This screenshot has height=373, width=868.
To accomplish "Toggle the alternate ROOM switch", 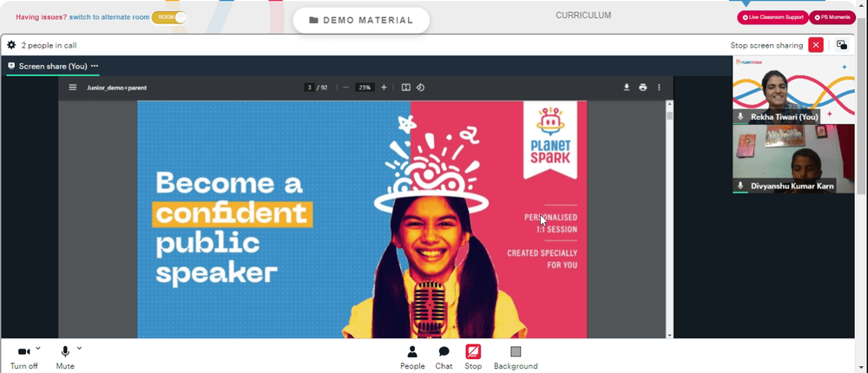I will (169, 17).
